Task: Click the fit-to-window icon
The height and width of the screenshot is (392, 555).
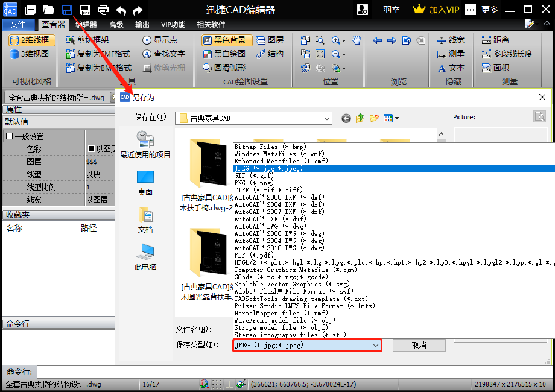Action: [x=320, y=54]
